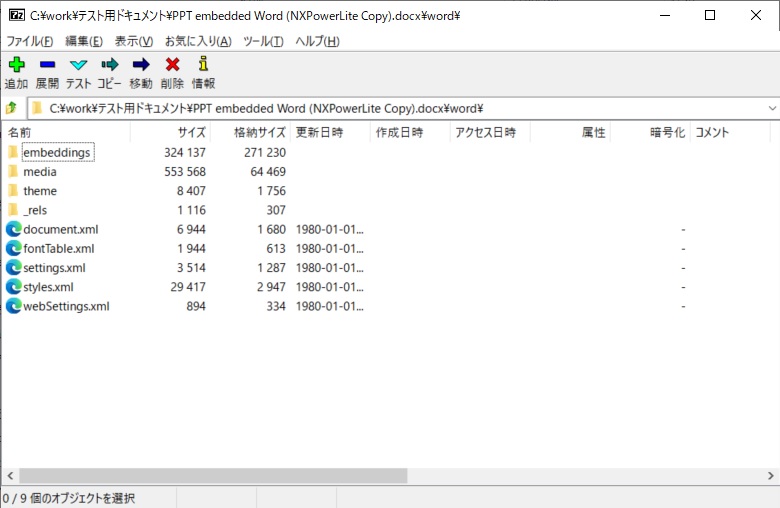Screen dimensions: 780x508
Task: Minimize the 7-Zip window
Action: click(x=665, y=15)
